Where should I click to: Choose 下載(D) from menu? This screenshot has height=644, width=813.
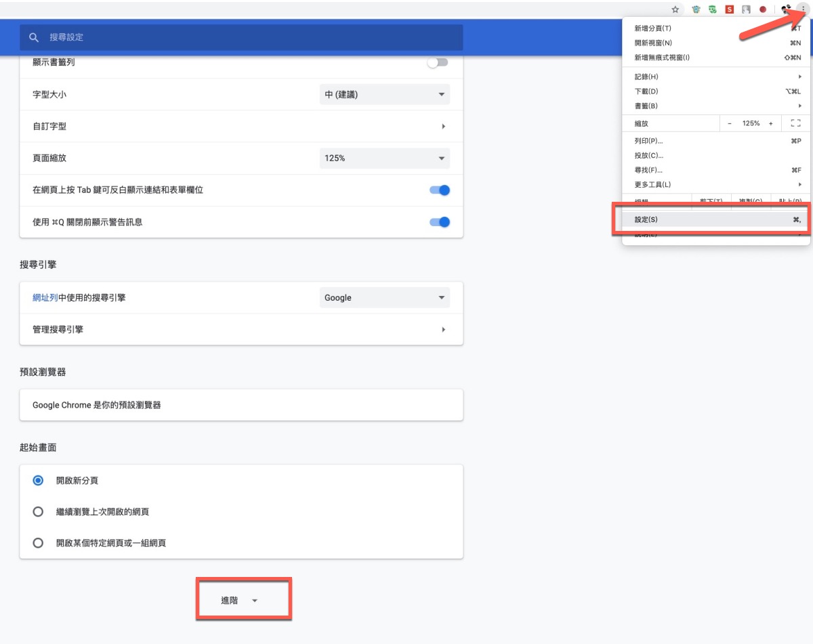tap(716, 91)
